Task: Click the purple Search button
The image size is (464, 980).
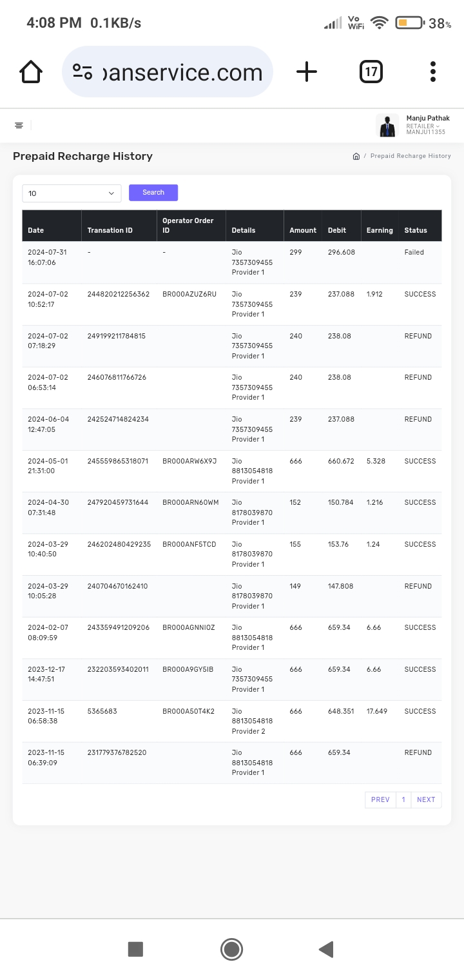Action: pos(153,192)
